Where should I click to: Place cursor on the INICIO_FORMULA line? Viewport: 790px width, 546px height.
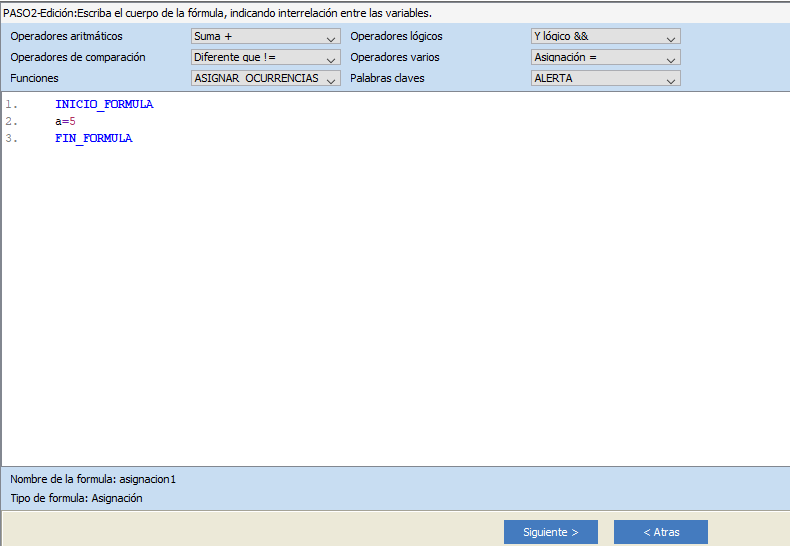tap(104, 105)
